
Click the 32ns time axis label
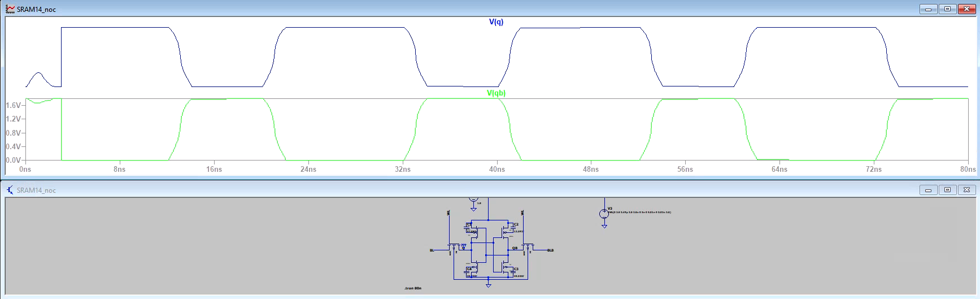pyautogui.click(x=403, y=169)
